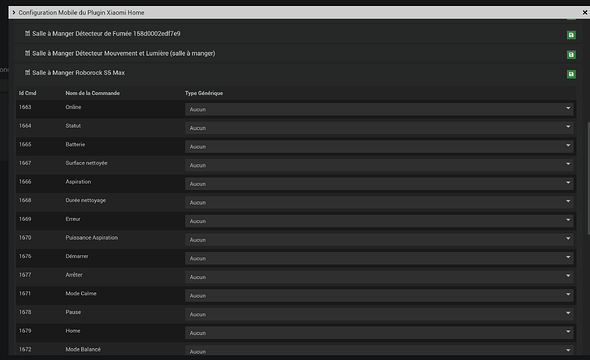This screenshot has height=360, width=590.
Task: Click command id 1677
Action: [25, 275]
